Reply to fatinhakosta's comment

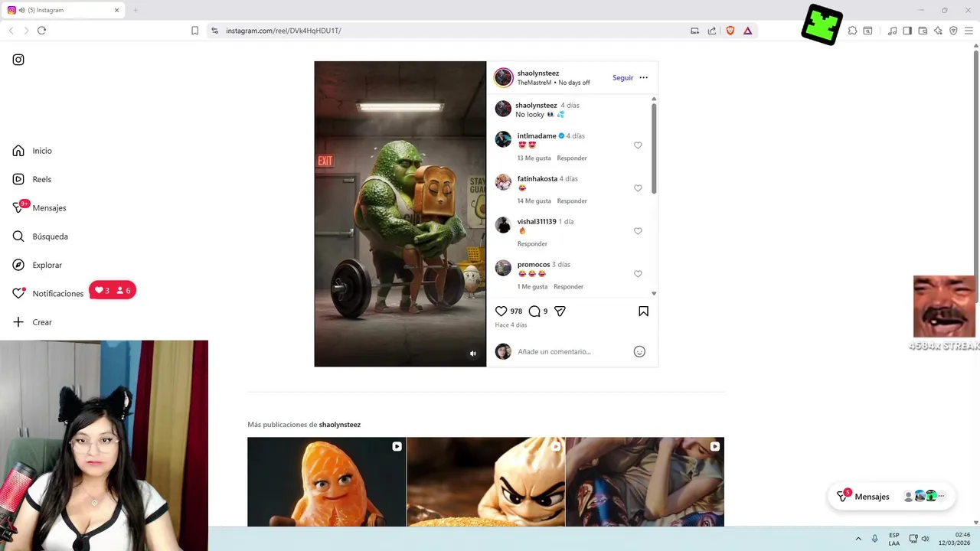pos(572,201)
